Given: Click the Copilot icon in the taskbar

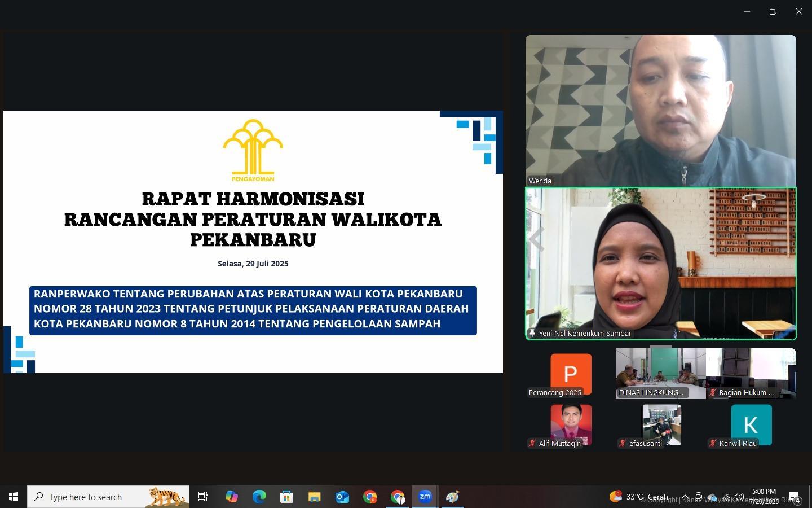Looking at the screenshot, I should click(x=231, y=497).
